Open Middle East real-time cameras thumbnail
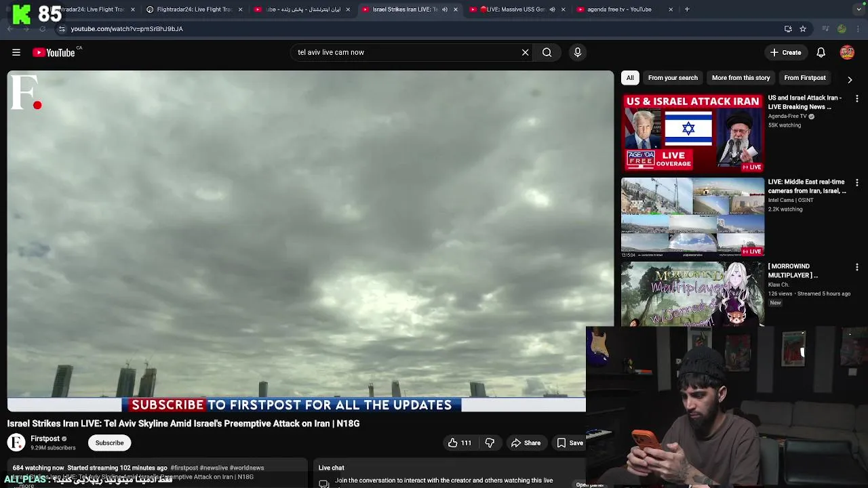 pos(692,217)
